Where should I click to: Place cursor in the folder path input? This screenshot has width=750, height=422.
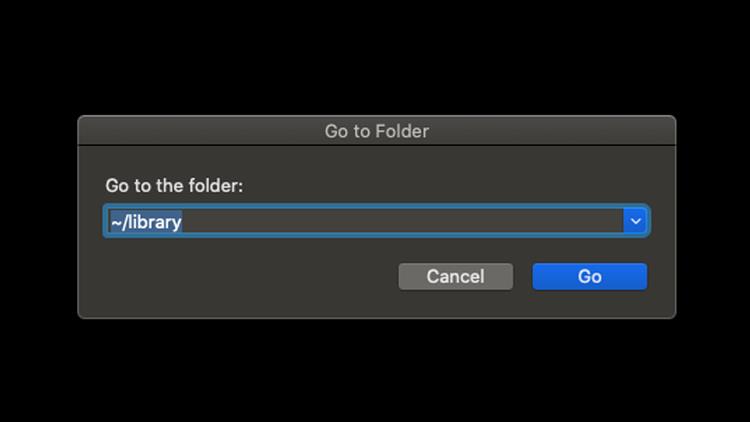click(x=364, y=221)
